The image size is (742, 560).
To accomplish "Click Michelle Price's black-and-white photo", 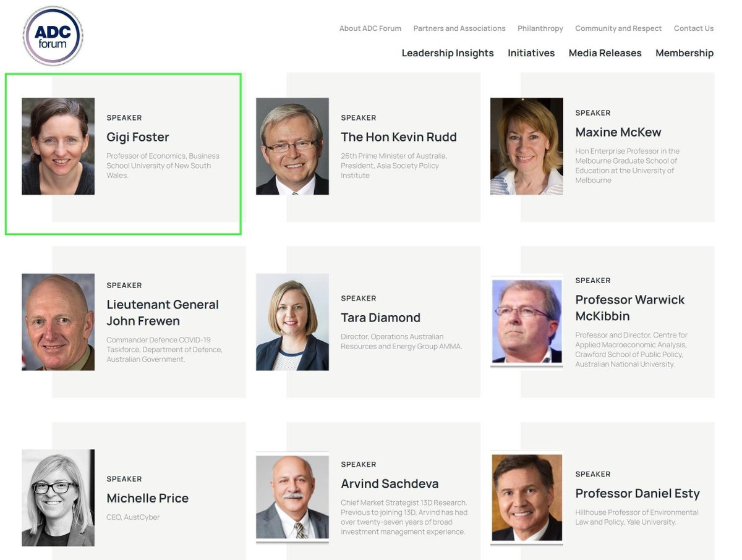I will pos(58,498).
